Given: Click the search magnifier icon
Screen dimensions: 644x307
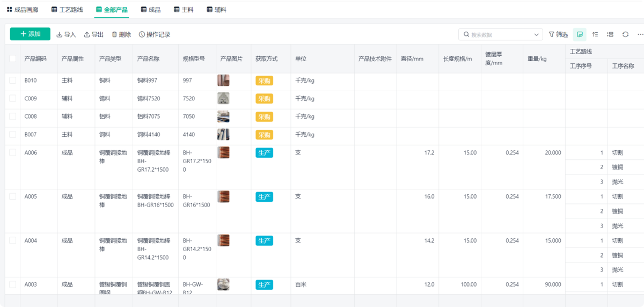Looking at the screenshot, I should click(466, 34).
